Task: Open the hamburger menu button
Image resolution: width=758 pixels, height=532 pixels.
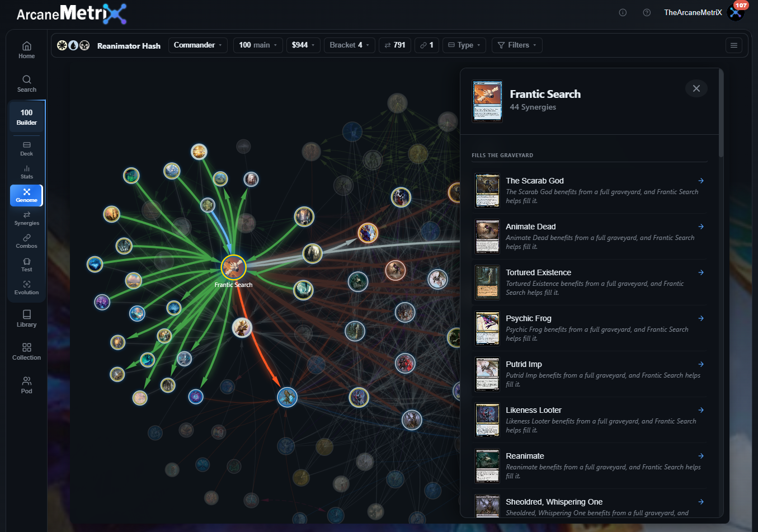Action: tap(733, 45)
